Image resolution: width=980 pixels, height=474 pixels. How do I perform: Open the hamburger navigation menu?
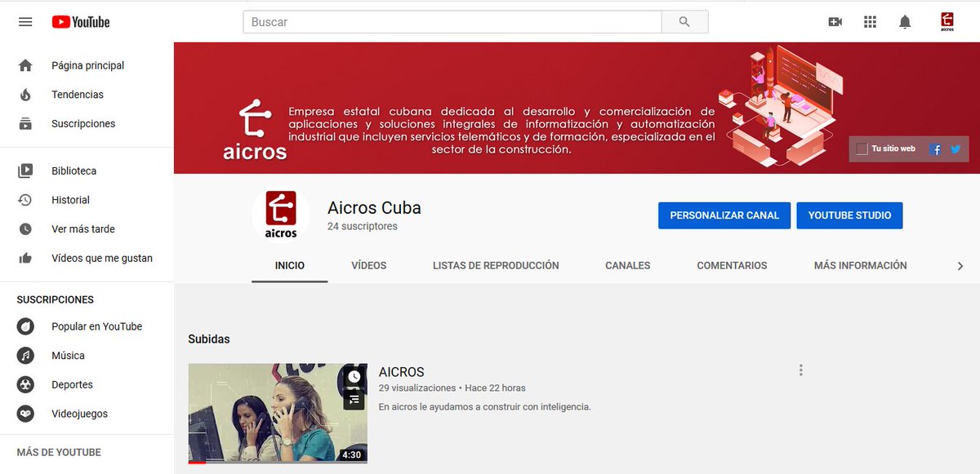tap(24, 22)
